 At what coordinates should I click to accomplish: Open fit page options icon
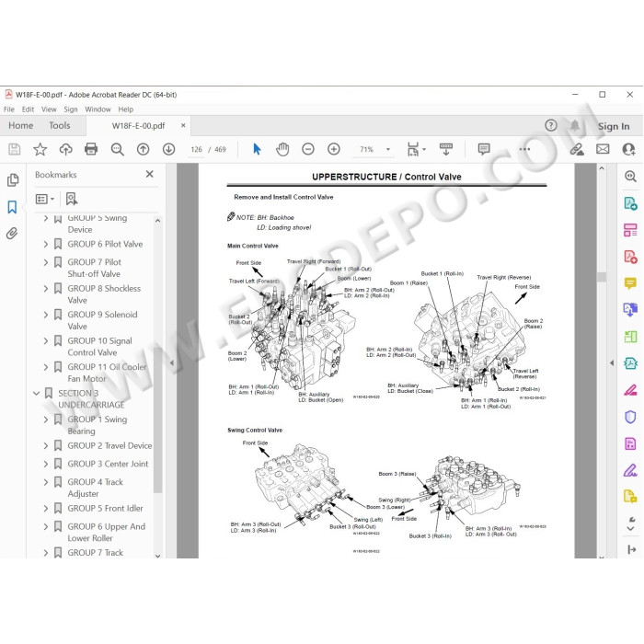pyautogui.click(x=413, y=149)
